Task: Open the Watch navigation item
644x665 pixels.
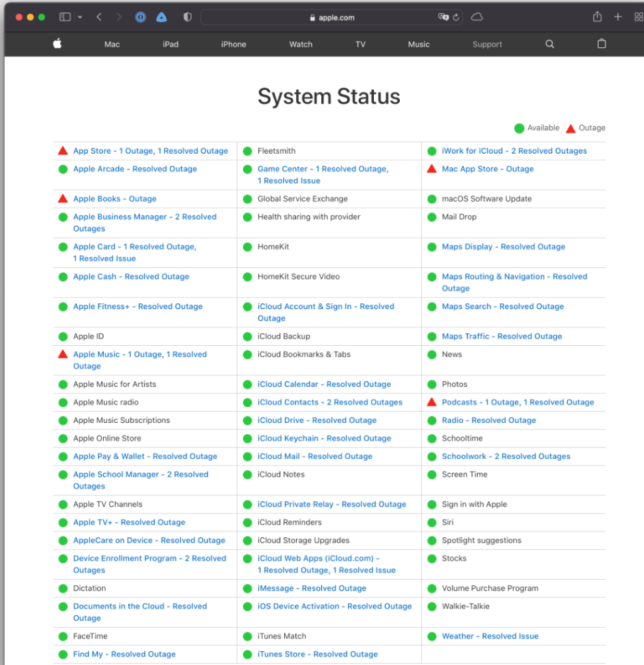Action: click(301, 44)
